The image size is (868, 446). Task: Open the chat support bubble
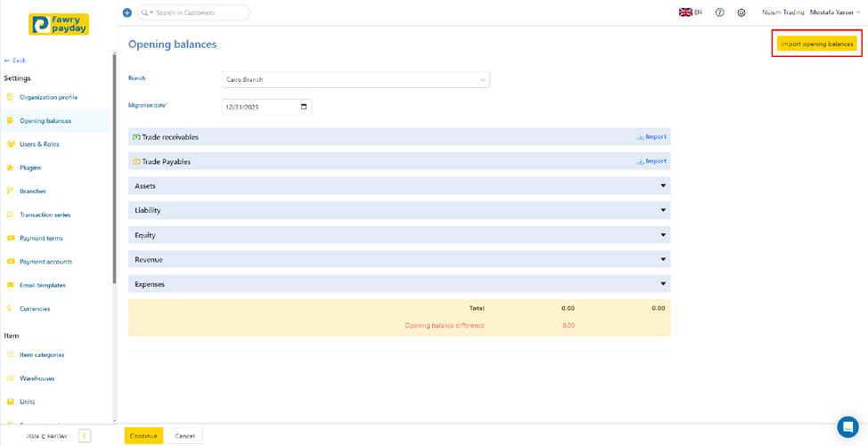pos(847,427)
